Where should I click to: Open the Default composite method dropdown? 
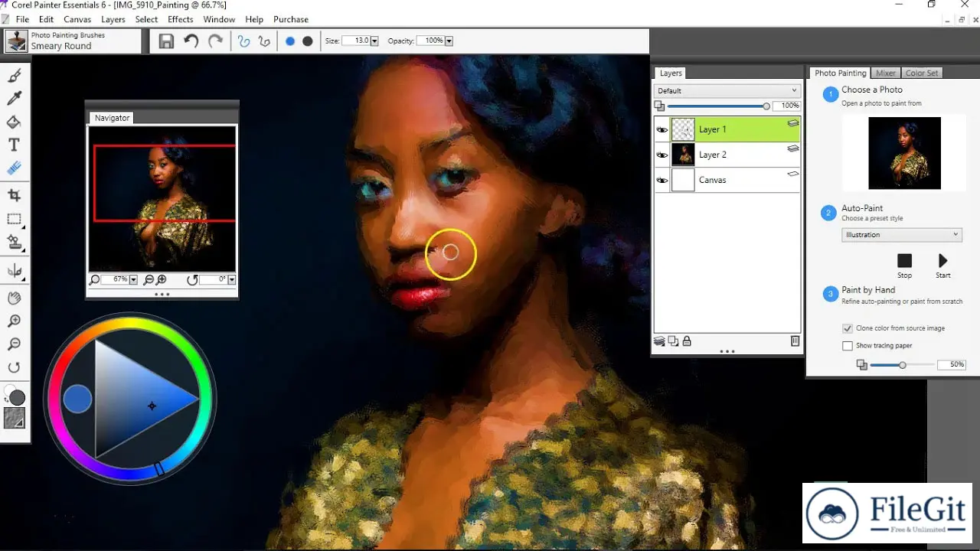pos(727,90)
